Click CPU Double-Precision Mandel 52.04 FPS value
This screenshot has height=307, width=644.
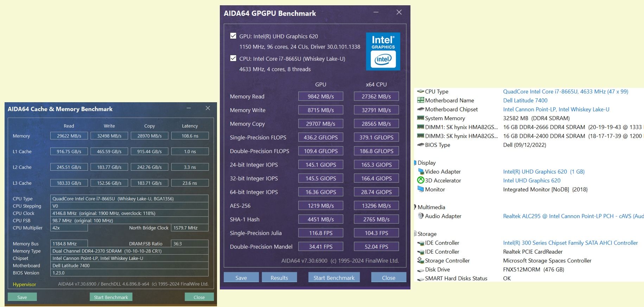pyautogui.click(x=376, y=247)
